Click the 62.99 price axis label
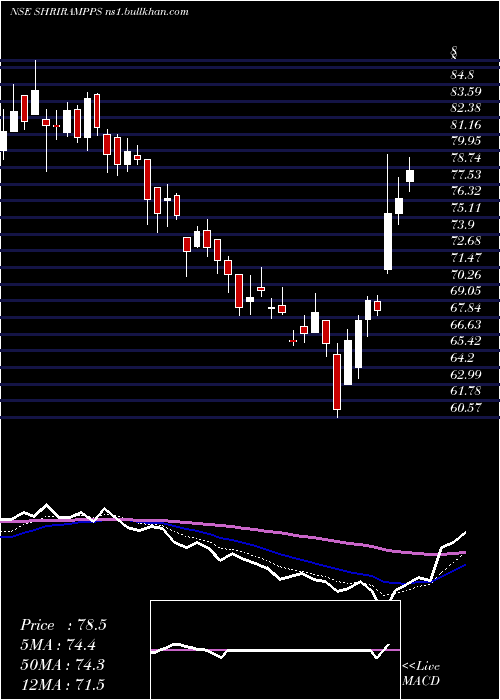 click(466, 374)
